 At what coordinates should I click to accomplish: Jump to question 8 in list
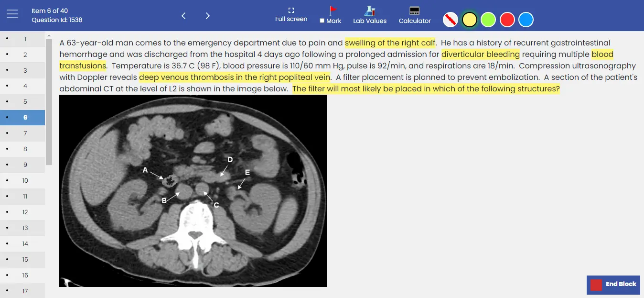pyautogui.click(x=22, y=149)
